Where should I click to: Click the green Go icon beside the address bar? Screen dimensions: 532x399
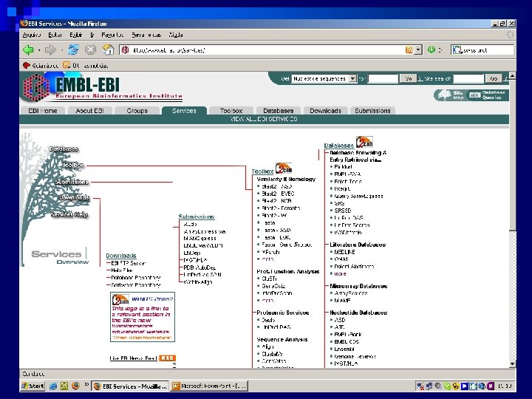point(432,50)
